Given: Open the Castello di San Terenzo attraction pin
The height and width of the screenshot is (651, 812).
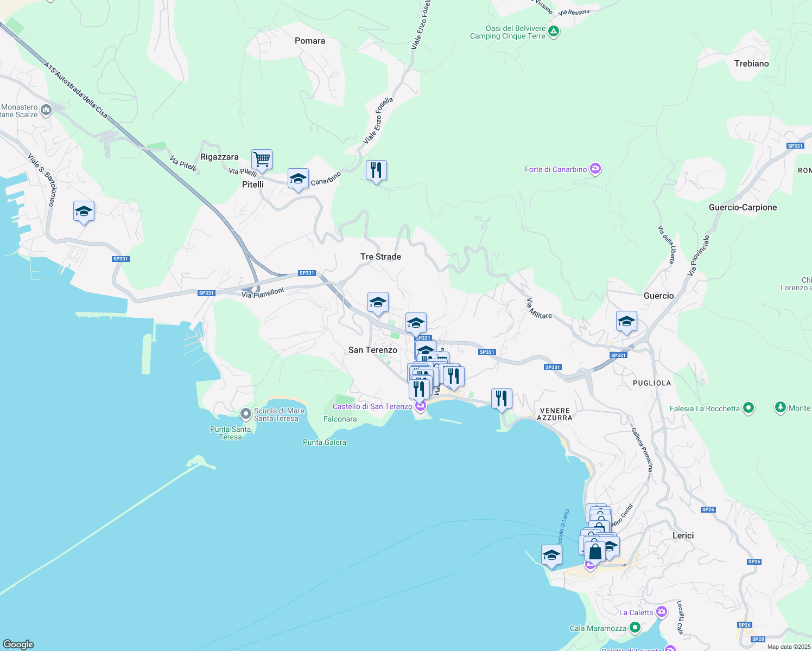Looking at the screenshot, I should click(x=420, y=406).
